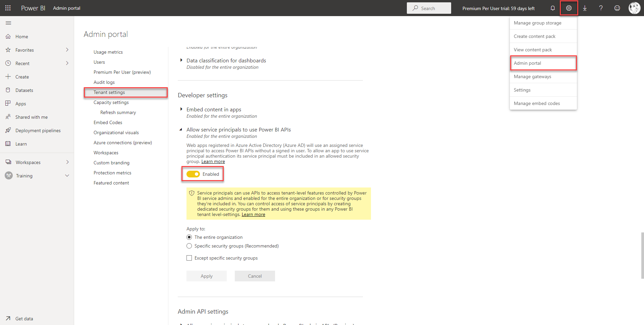The height and width of the screenshot is (325, 644).
Task: Open the notifications bell
Action: click(553, 8)
